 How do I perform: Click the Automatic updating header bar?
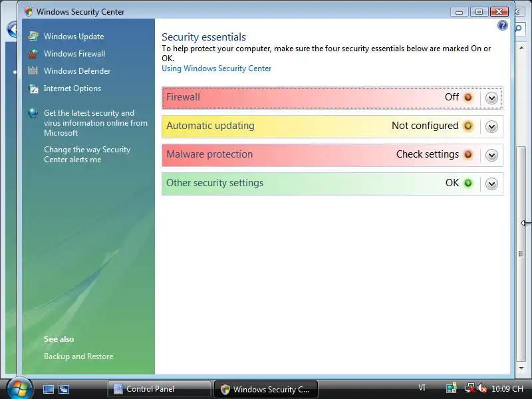coord(332,126)
